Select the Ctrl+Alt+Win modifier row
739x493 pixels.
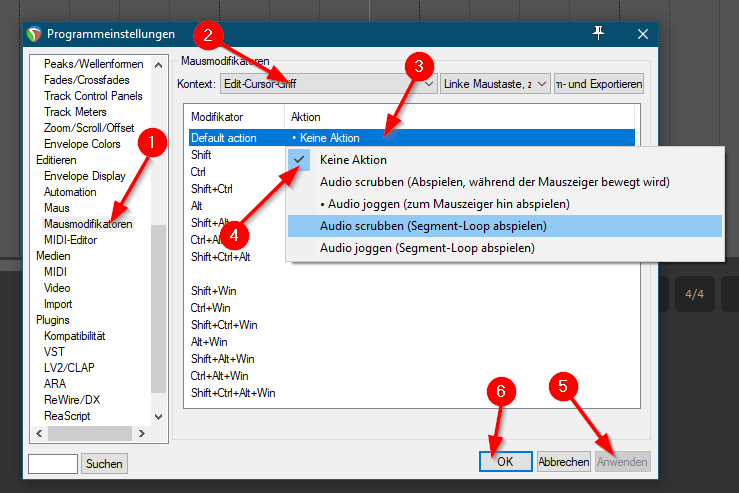219,376
